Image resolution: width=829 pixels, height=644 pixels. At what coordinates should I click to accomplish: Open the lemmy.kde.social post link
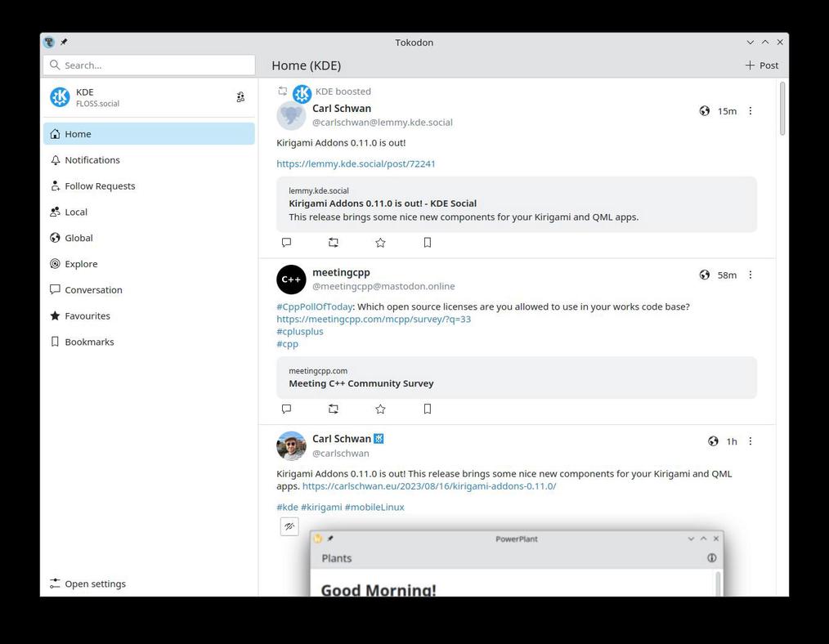click(355, 163)
